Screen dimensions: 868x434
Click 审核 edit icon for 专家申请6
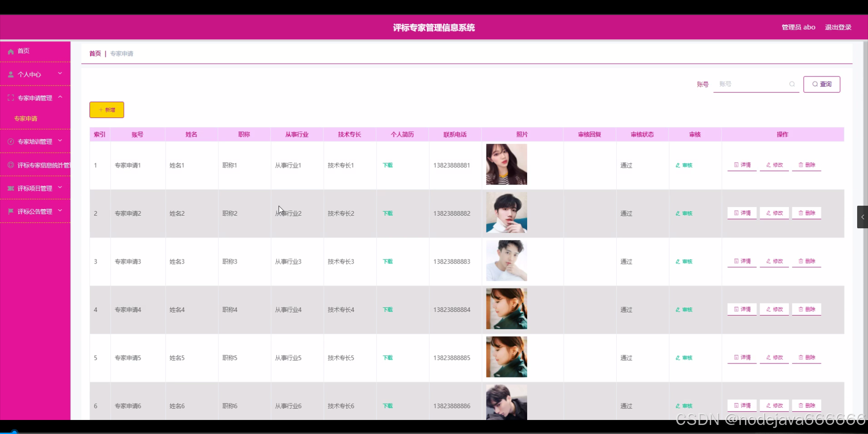click(678, 406)
